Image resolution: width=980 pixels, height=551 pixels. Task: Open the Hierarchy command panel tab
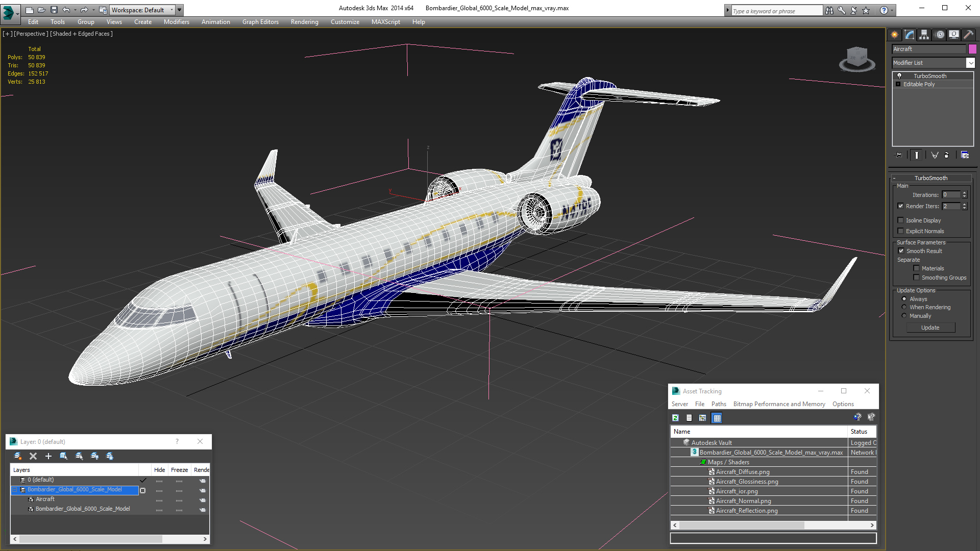[x=924, y=35]
